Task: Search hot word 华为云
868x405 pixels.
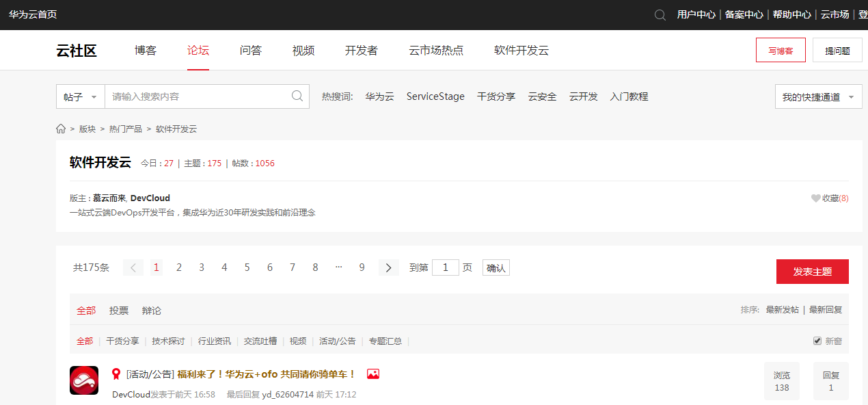Action: tap(379, 96)
